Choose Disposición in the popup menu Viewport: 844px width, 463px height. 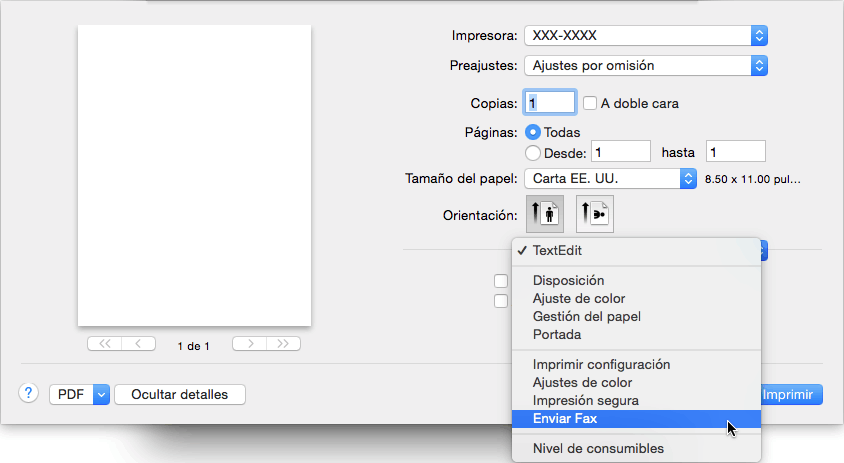[636, 280]
